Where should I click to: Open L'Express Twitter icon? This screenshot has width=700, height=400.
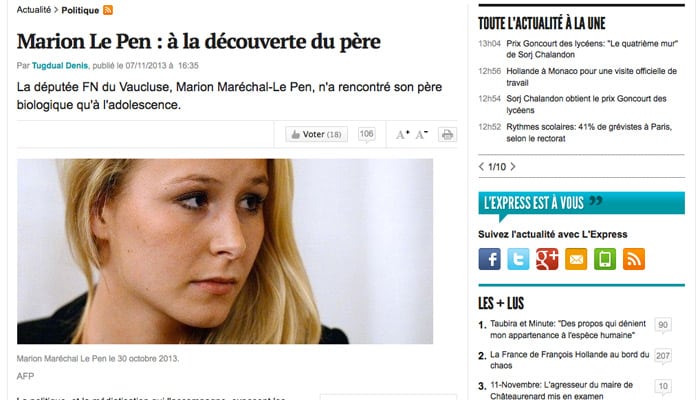pos(518,259)
